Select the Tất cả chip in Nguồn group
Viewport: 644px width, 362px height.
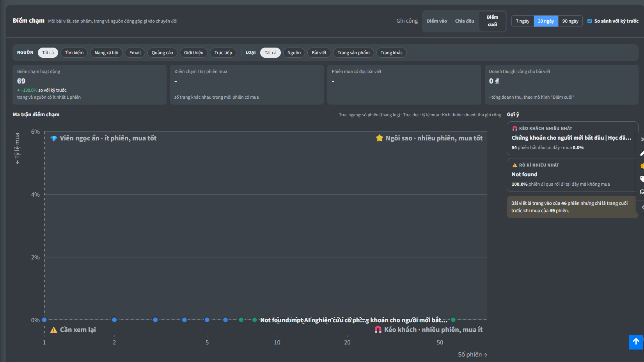click(x=48, y=53)
